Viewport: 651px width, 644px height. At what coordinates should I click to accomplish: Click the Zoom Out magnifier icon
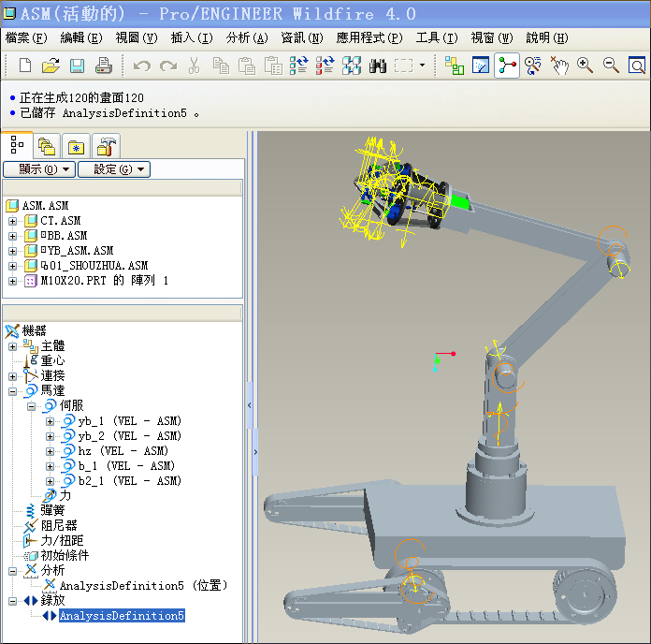point(611,66)
